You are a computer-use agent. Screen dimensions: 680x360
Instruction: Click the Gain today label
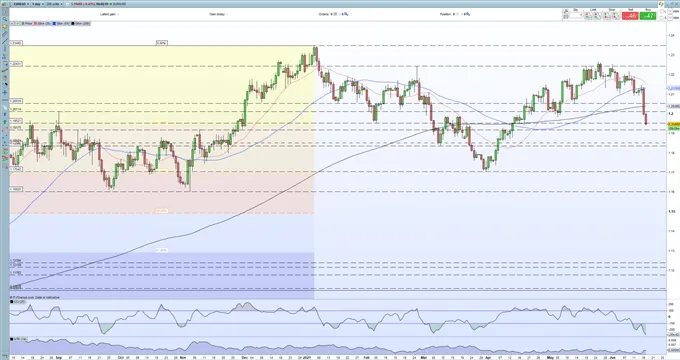[x=218, y=14]
